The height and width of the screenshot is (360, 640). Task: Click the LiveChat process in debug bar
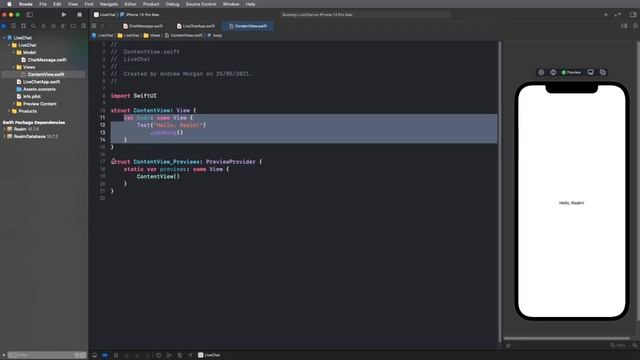click(209, 355)
